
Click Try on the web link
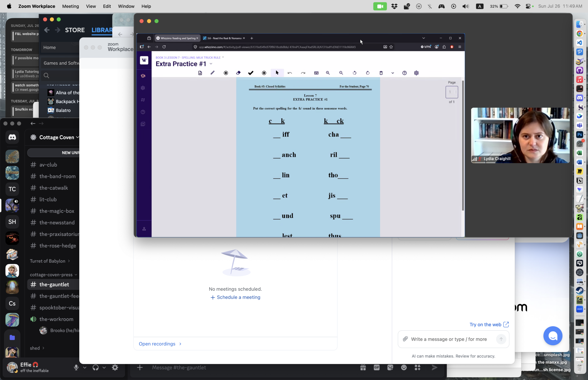pos(489,324)
